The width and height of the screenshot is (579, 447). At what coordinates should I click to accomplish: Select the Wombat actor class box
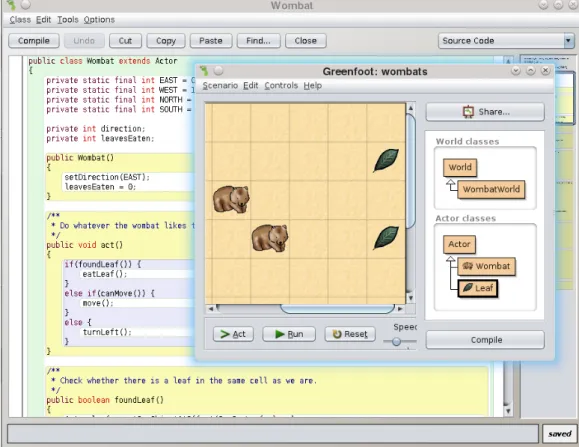pos(487,266)
